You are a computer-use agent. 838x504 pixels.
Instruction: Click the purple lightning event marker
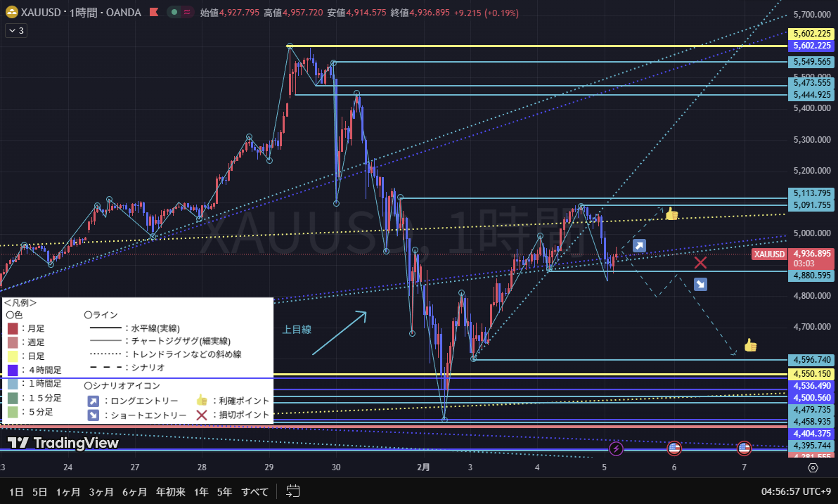(616, 448)
